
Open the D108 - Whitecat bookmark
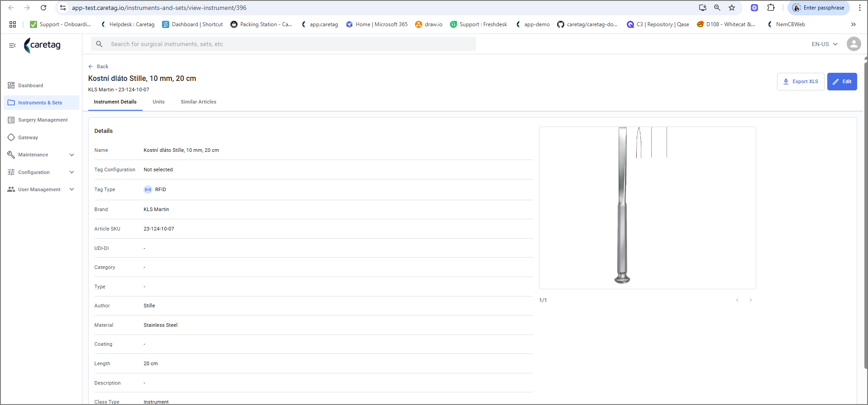coord(726,24)
